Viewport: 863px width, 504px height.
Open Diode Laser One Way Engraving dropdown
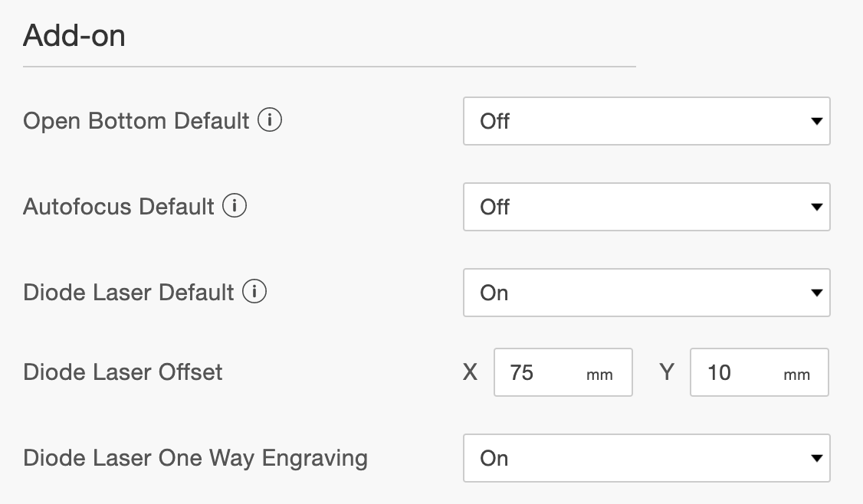click(x=647, y=458)
